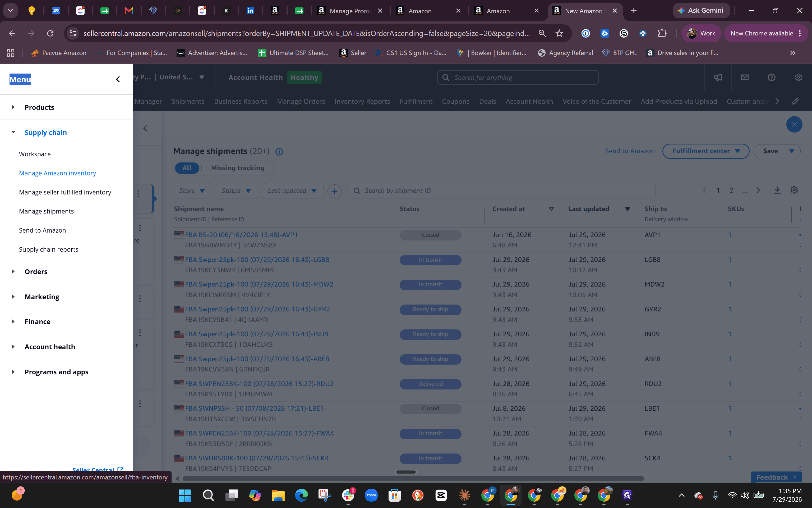
Task: Select the All shipments filter toggle
Action: point(187,168)
